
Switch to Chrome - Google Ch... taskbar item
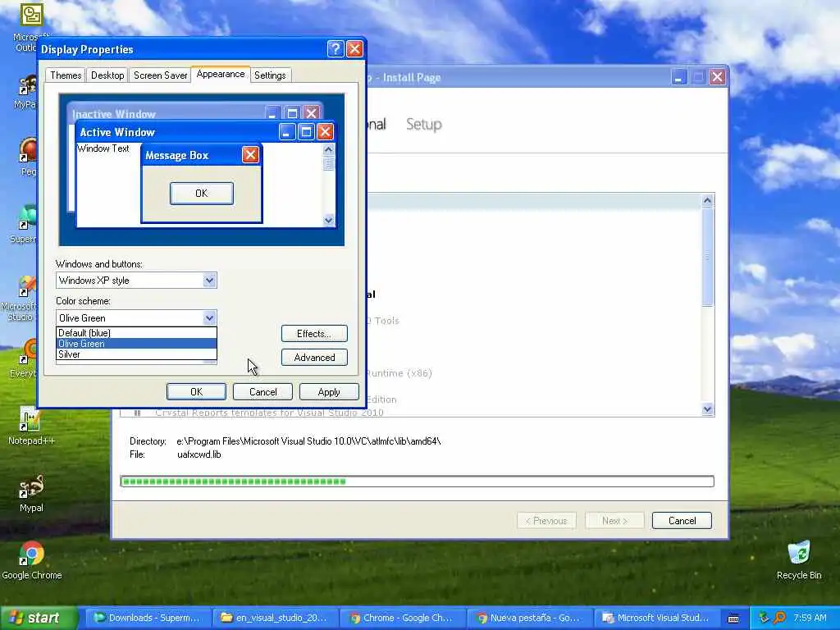[x=401, y=618]
